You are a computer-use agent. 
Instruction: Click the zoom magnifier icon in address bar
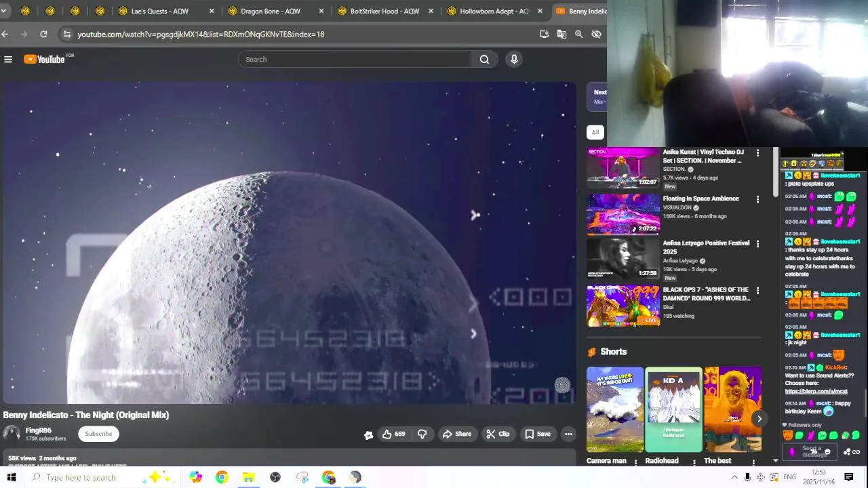pyautogui.click(x=579, y=34)
